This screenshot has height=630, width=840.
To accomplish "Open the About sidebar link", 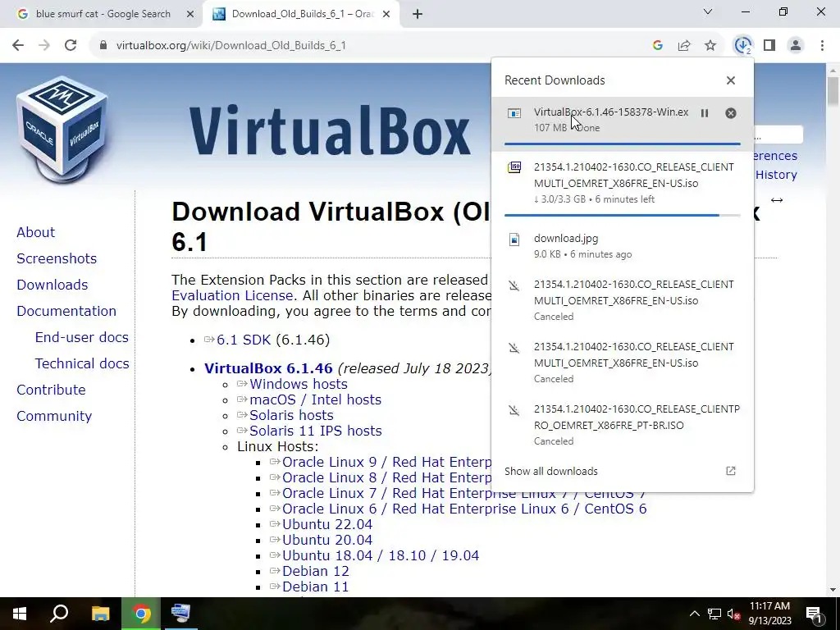I will (x=35, y=232).
